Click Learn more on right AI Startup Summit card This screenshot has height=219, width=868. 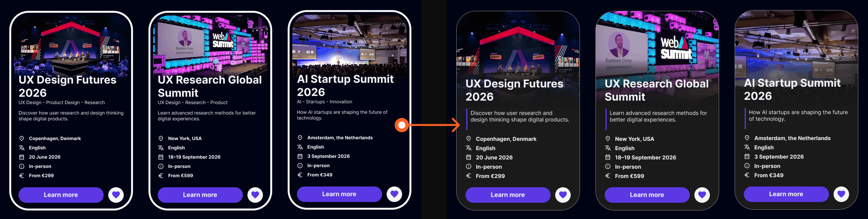pos(786,194)
